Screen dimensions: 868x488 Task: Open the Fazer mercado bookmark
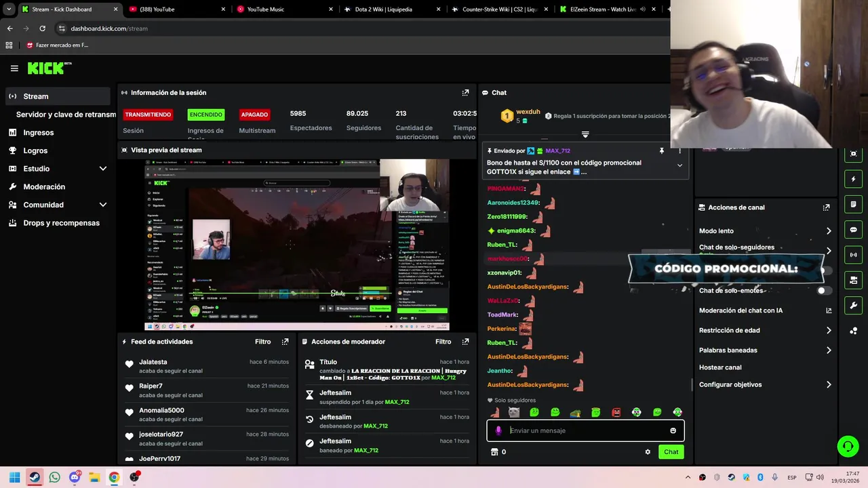click(x=56, y=45)
